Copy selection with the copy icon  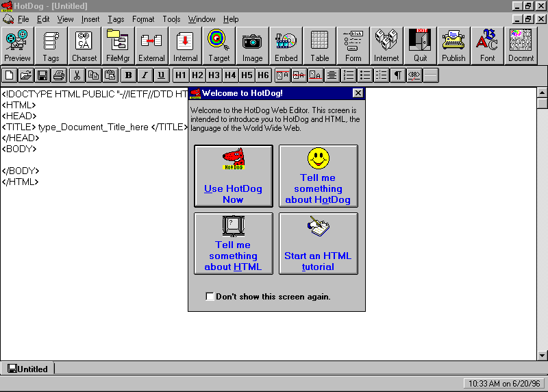[93, 75]
